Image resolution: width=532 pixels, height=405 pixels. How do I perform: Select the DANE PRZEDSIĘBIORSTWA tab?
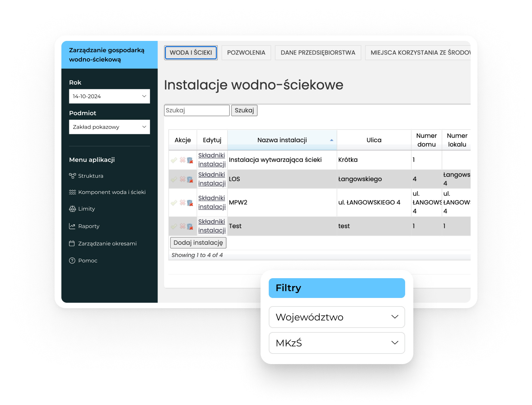point(318,53)
